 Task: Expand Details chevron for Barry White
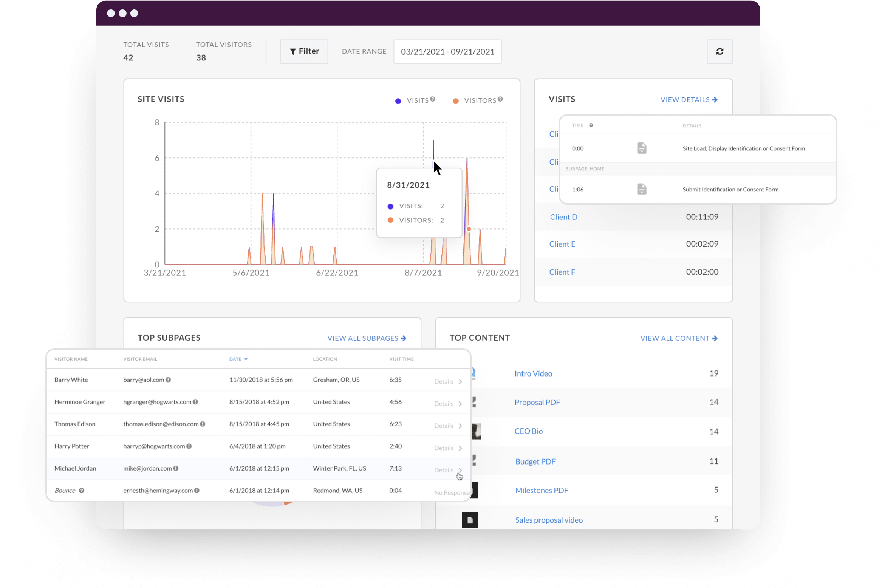click(460, 381)
